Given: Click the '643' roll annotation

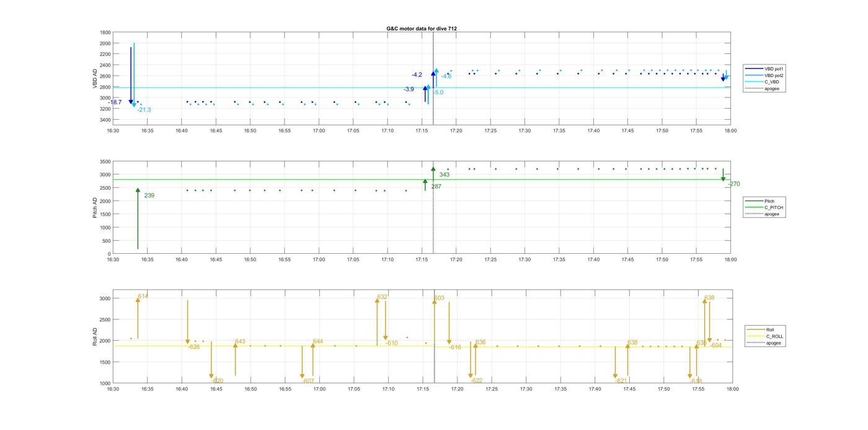Looking at the screenshot, I should [x=241, y=341].
